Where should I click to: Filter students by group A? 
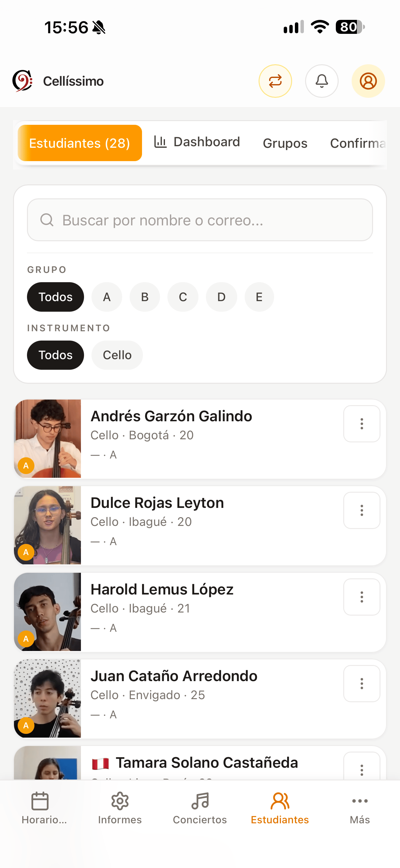(107, 297)
